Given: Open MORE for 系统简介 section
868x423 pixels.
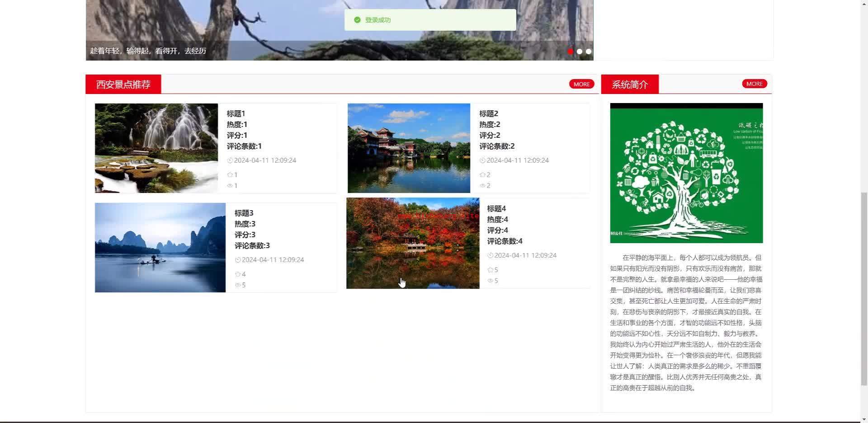Looking at the screenshot, I should pos(754,84).
